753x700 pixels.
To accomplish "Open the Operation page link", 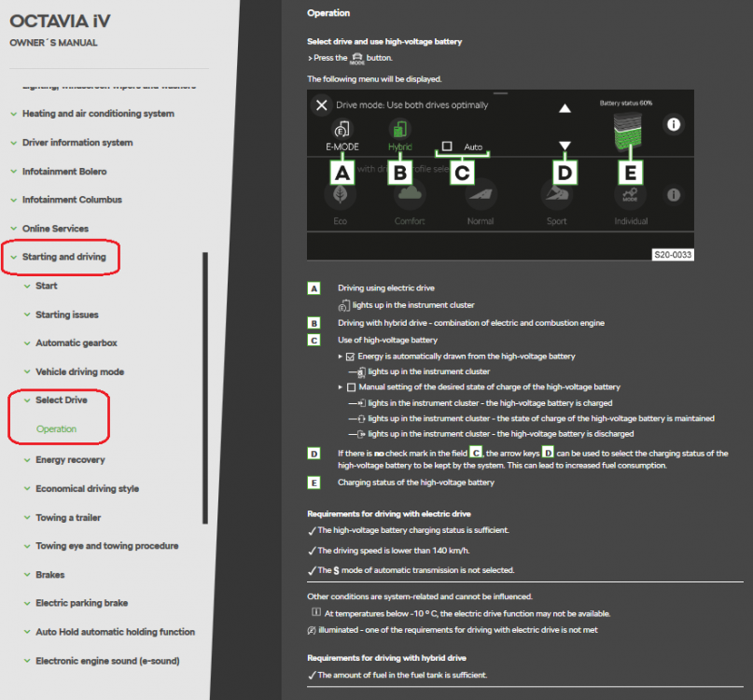I will pos(56,429).
